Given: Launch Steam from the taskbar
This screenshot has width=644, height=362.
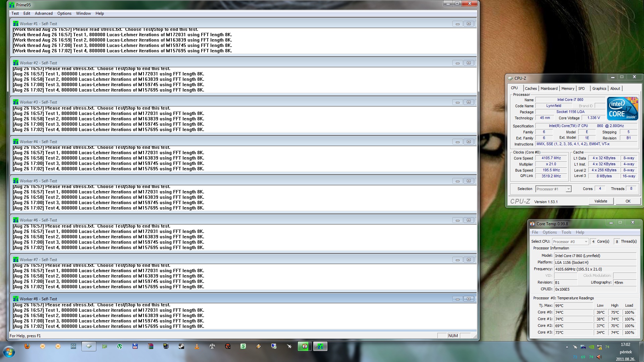Looking at the screenshot, I should pyautogui.click(x=181, y=346).
